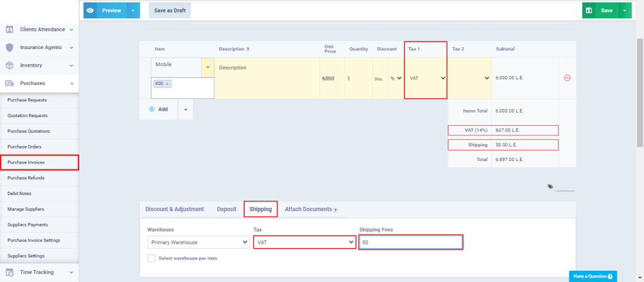The image size is (644, 282).
Task: Open the Tax 2 dropdown
Action: (x=469, y=78)
